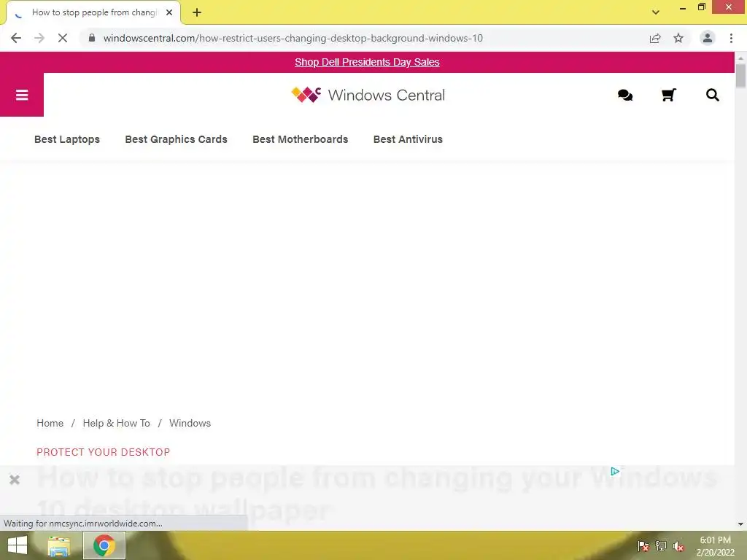
Task: Go back with the browser back arrow
Action: 16,38
